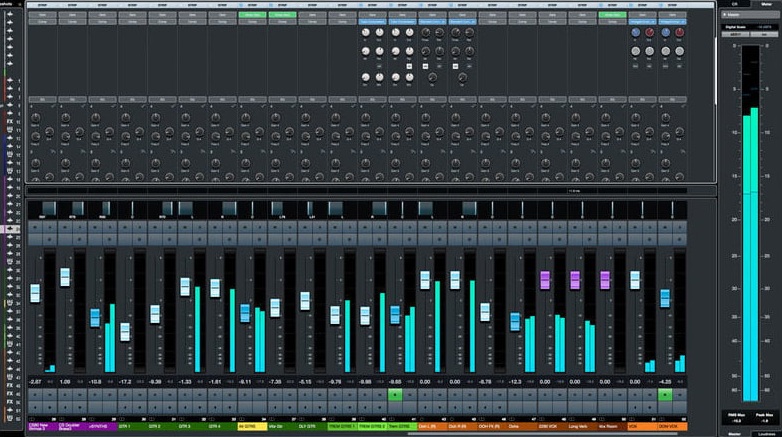Click the red knob on VOX channel strip
The width and height of the screenshot is (782, 437).
tap(649, 32)
